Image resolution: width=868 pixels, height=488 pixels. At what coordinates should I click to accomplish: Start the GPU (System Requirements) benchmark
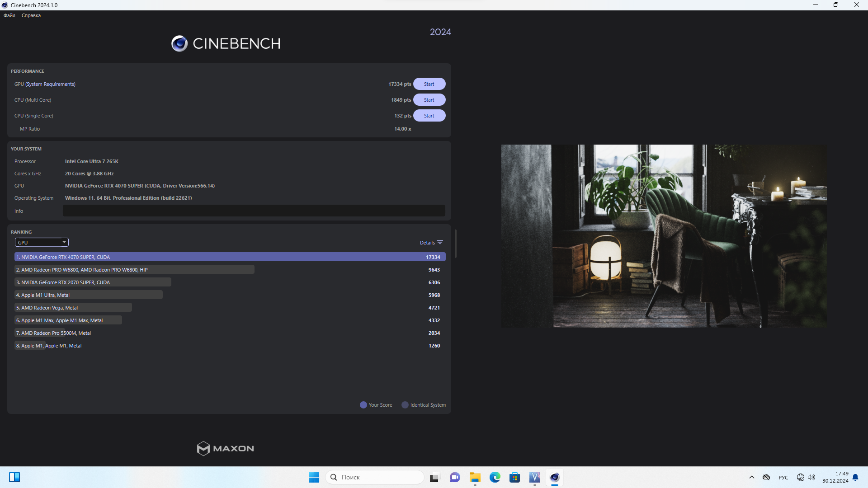[429, 84]
